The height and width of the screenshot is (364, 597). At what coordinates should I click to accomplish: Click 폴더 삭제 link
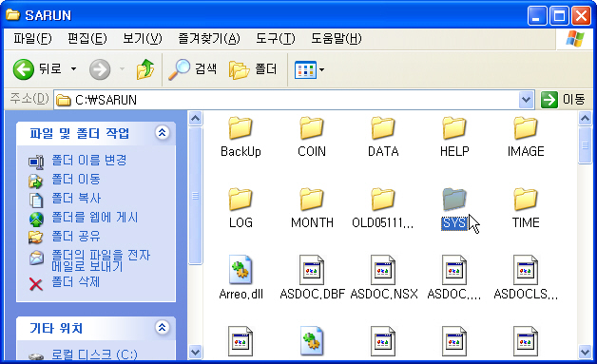76,282
